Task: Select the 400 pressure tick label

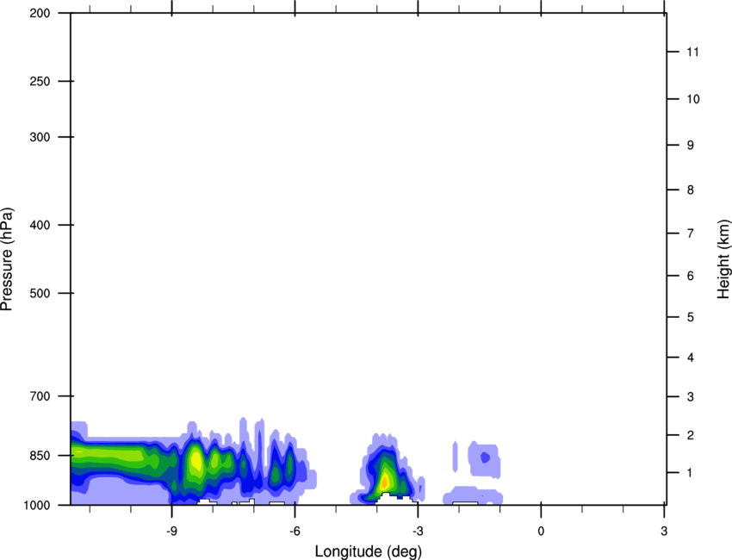Action: point(40,225)
